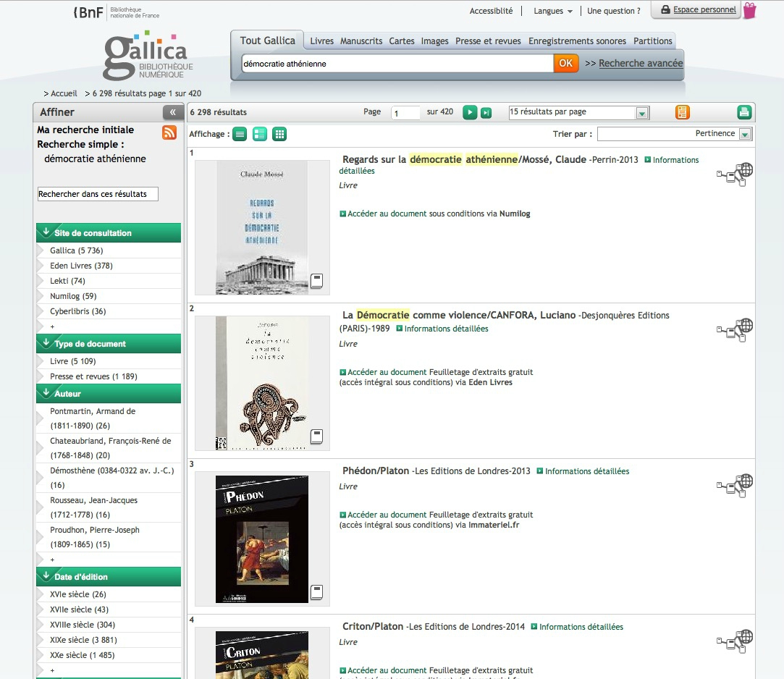Image resolution: width=784 pixels, height=679 pixels.
Task: Open Phédon cover thumbnail
Action: [262, 539]
